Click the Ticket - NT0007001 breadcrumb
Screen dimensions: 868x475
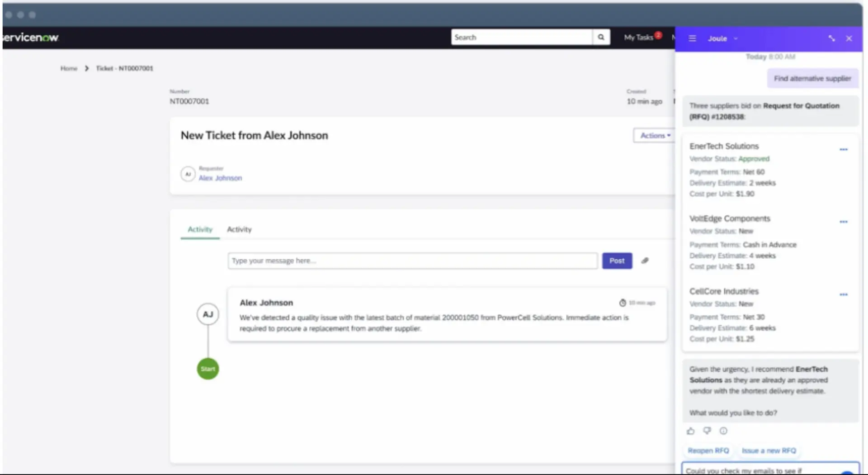tap(124, 68)
